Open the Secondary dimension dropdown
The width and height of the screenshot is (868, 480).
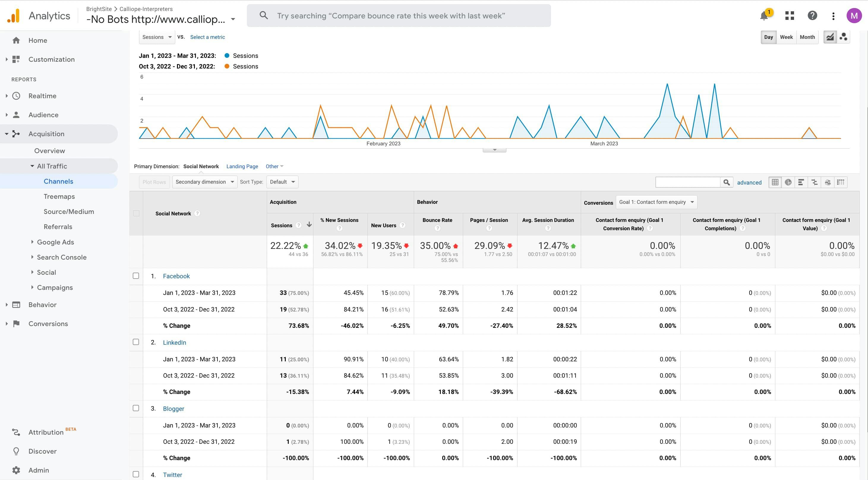[x=205, y=182]
